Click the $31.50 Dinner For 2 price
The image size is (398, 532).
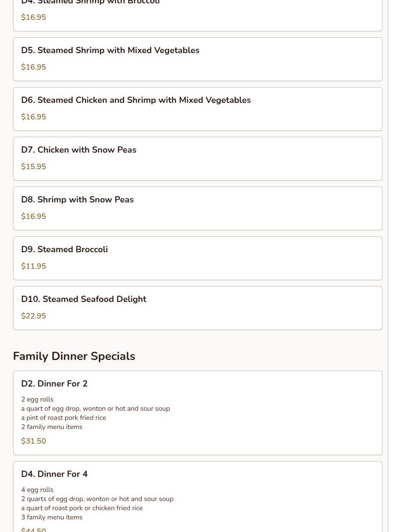(34, 441)
